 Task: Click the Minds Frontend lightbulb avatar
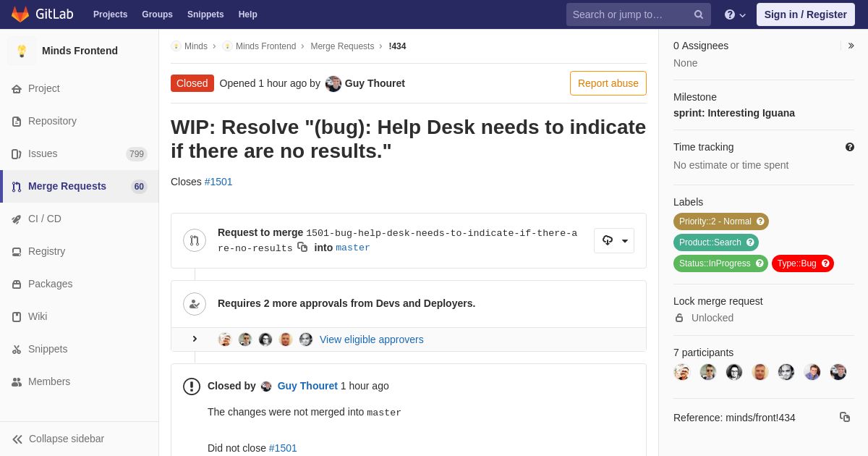[x=22, y=51]
